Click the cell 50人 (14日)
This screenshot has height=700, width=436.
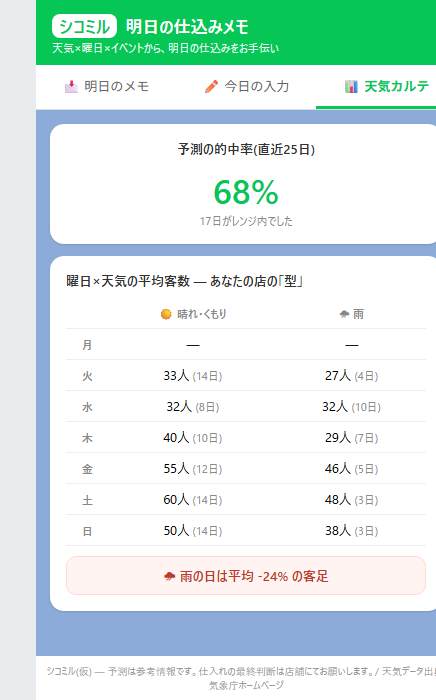[193, 531]
